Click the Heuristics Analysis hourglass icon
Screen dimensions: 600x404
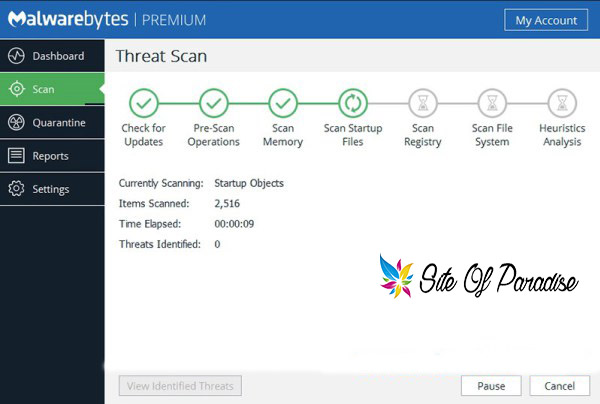[x=562, y=103]
